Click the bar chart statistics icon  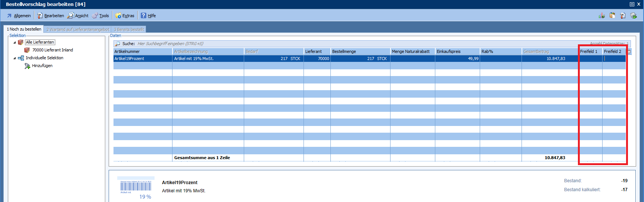(601, 16)
